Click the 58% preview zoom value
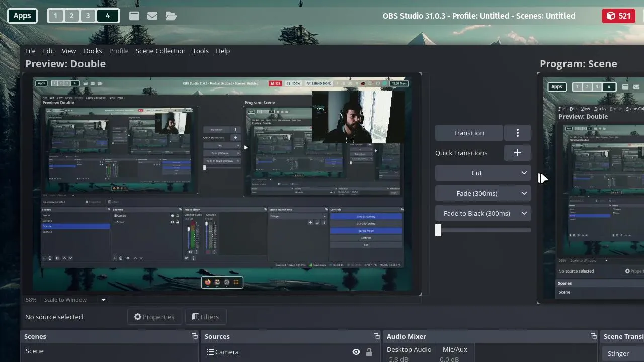644x362 pixels. point(31,300)
